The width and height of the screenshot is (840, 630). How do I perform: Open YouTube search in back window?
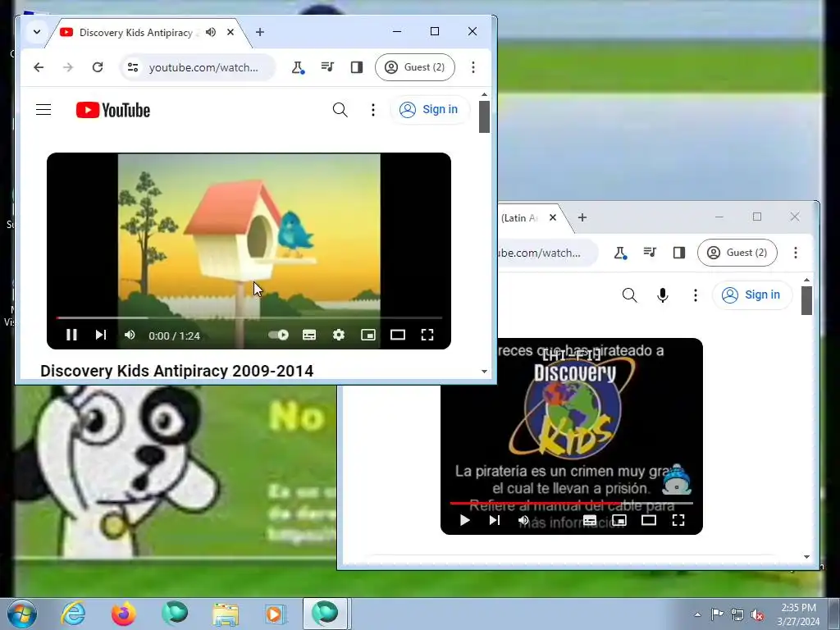pos(630,295)
